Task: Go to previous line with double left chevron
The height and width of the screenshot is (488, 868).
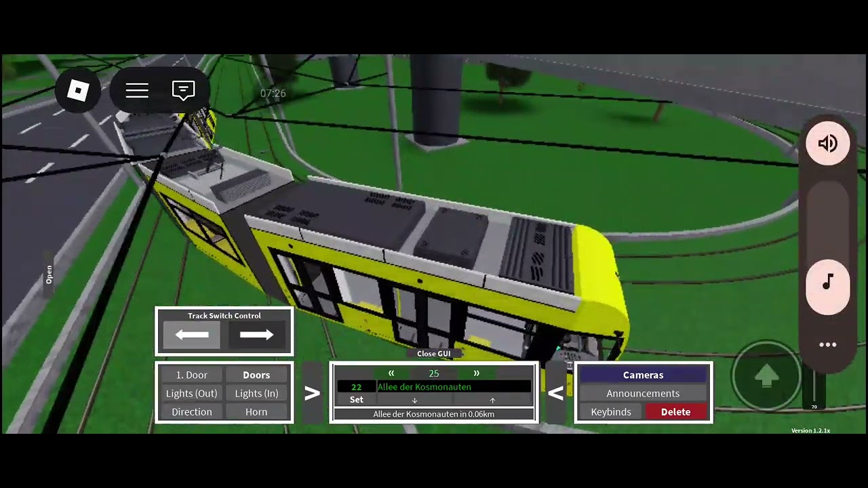Action: [x=391, y=373]
